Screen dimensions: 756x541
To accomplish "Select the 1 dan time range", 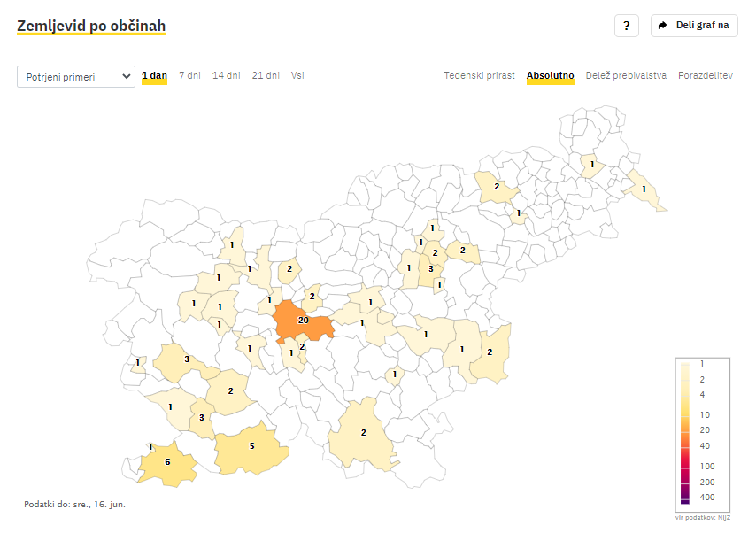I will click(x=154, y=75).
